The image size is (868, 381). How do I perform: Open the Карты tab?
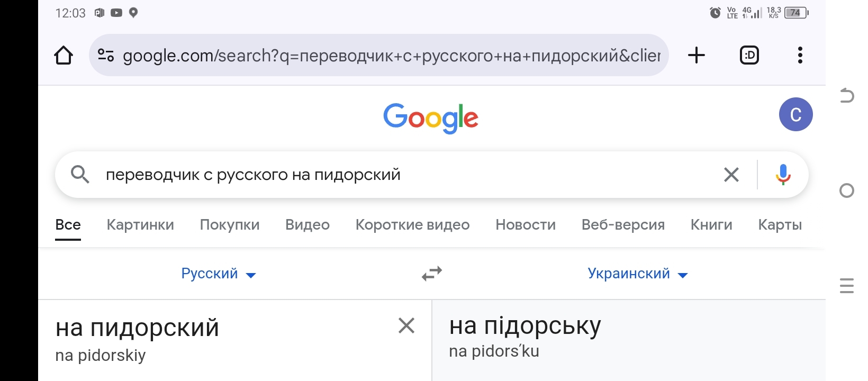click(780, 225)
